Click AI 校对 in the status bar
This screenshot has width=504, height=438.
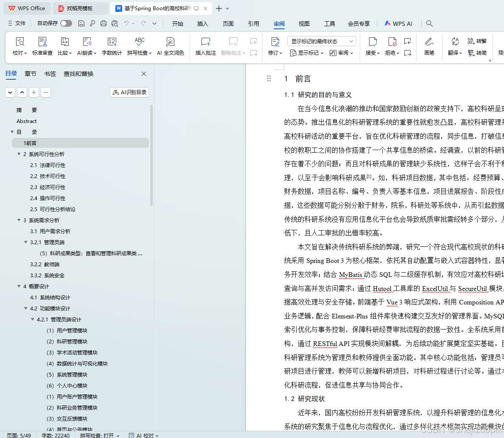pyautogui.click(x=144, y=435)
